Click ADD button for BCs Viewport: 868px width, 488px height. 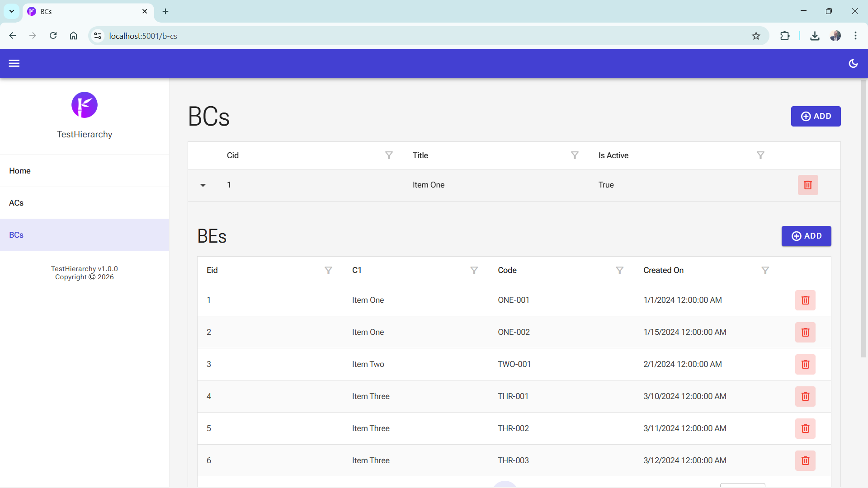815,116
